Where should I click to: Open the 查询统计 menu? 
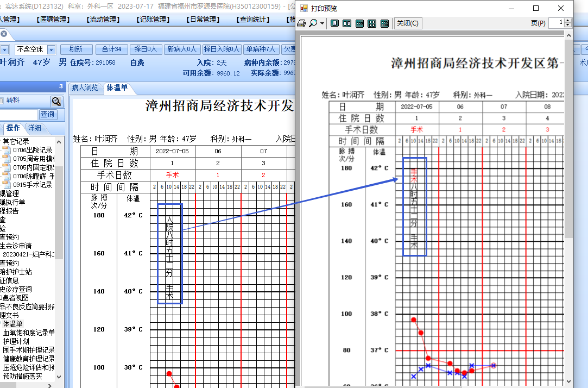[253, 20]
